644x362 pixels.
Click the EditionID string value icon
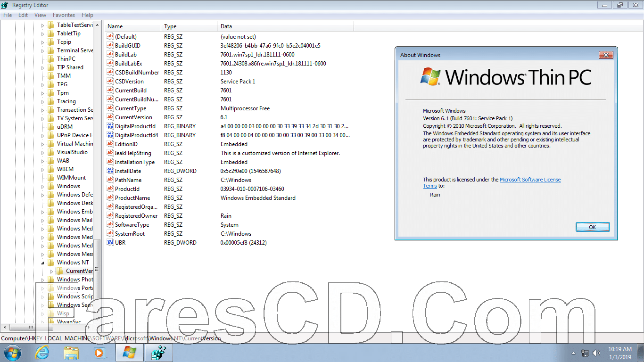[x=110, y=144]
